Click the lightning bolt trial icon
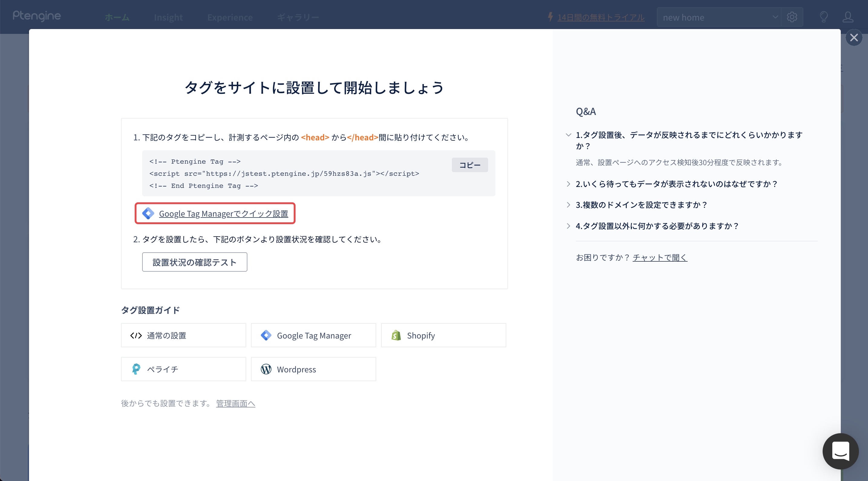 550,17
